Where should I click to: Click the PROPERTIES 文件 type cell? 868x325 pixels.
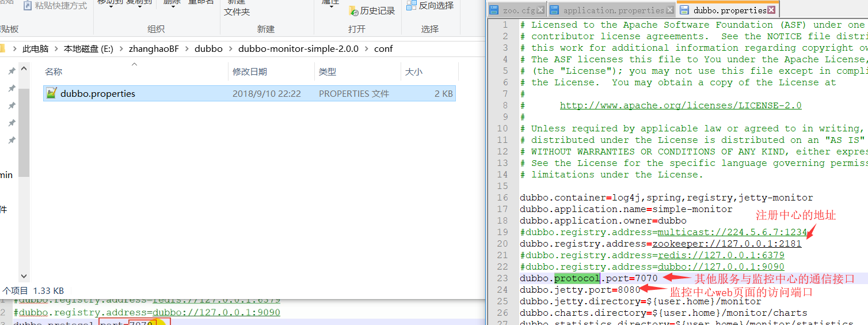pyautogui.click(x=354, y=93)
